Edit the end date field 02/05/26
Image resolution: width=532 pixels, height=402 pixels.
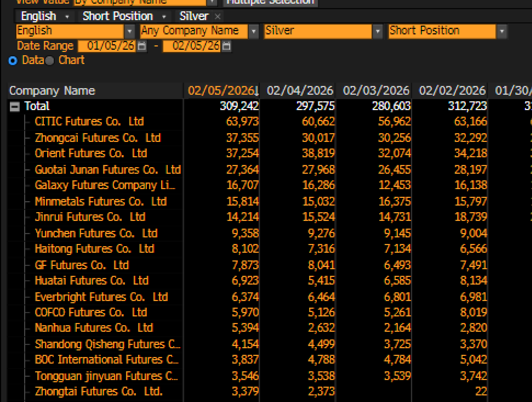[192, 46]
